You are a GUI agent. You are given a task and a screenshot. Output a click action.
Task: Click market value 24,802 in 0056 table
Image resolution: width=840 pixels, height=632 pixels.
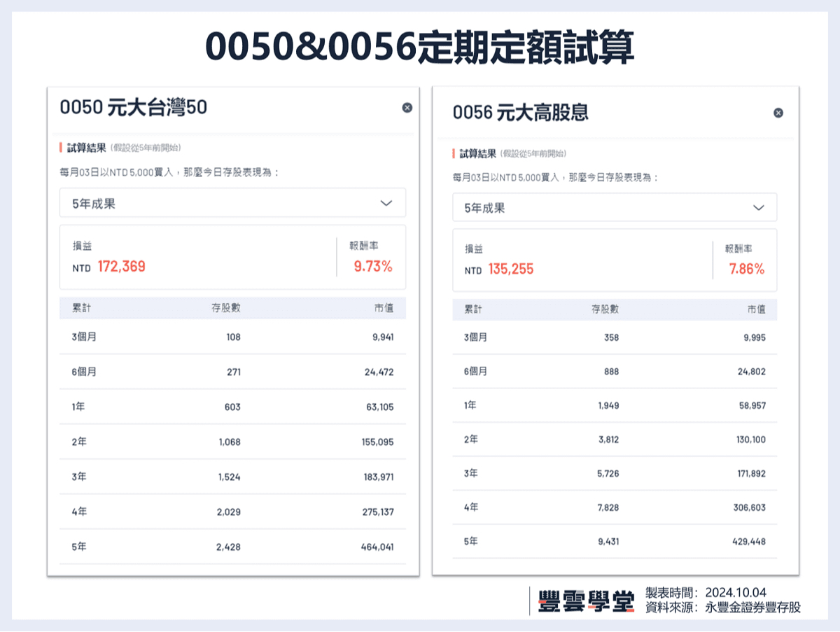tap(752, 371)
